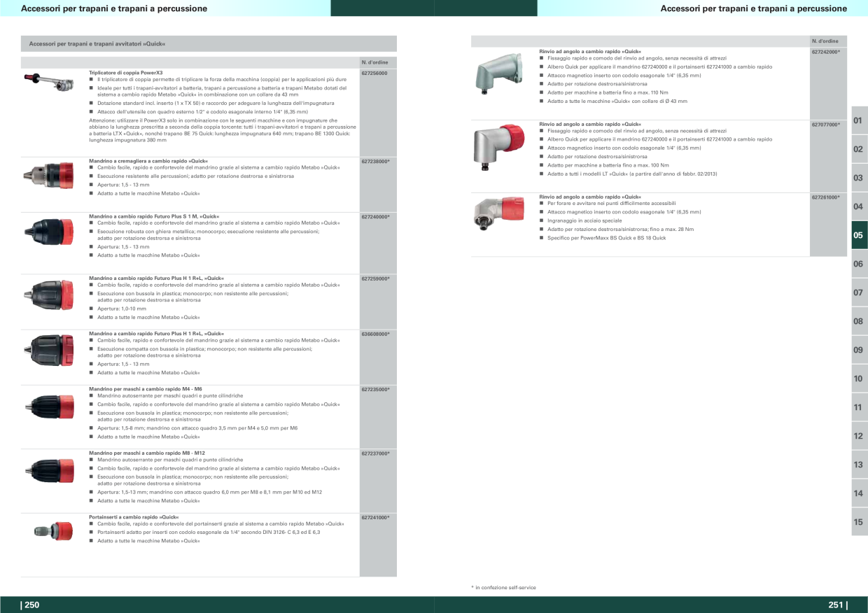Screen dimensions: 868x613
Task: Select order number 627261000*
Action: click(x=826, y=197)
